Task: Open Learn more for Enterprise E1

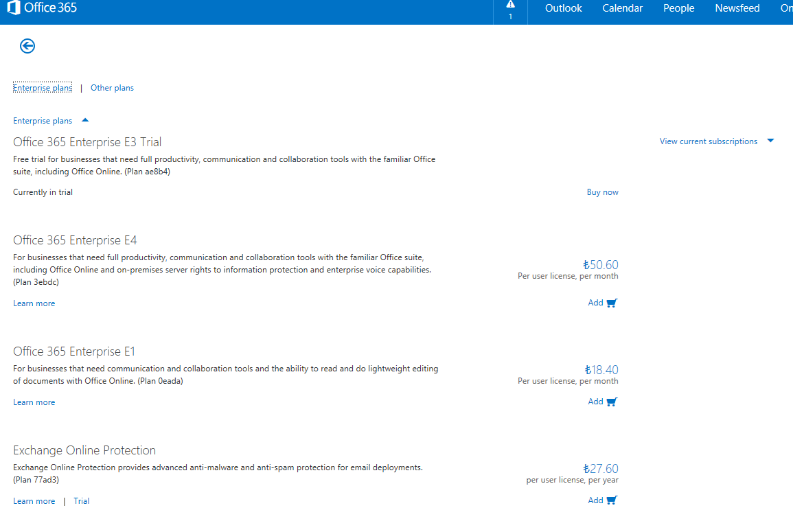Action: coord(34,402)
